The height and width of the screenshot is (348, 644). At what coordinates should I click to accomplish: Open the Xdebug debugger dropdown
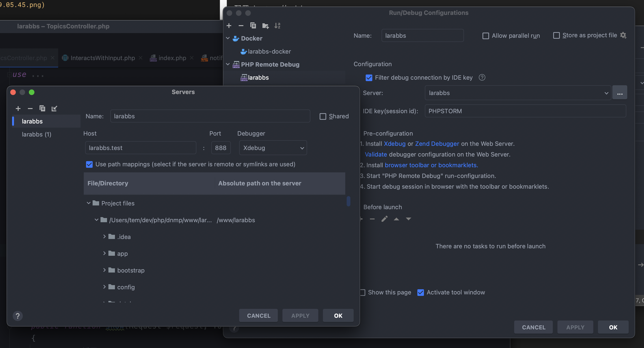[x=273, y=148]
